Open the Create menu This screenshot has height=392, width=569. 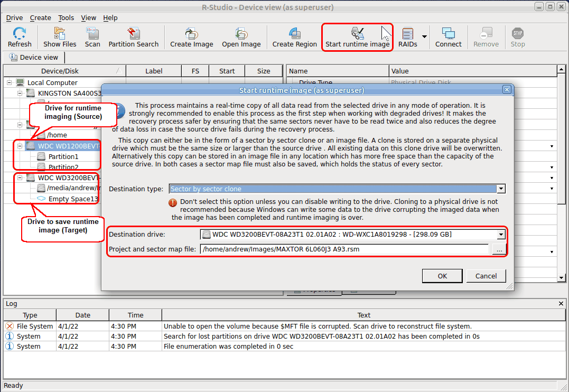(40, 18)
